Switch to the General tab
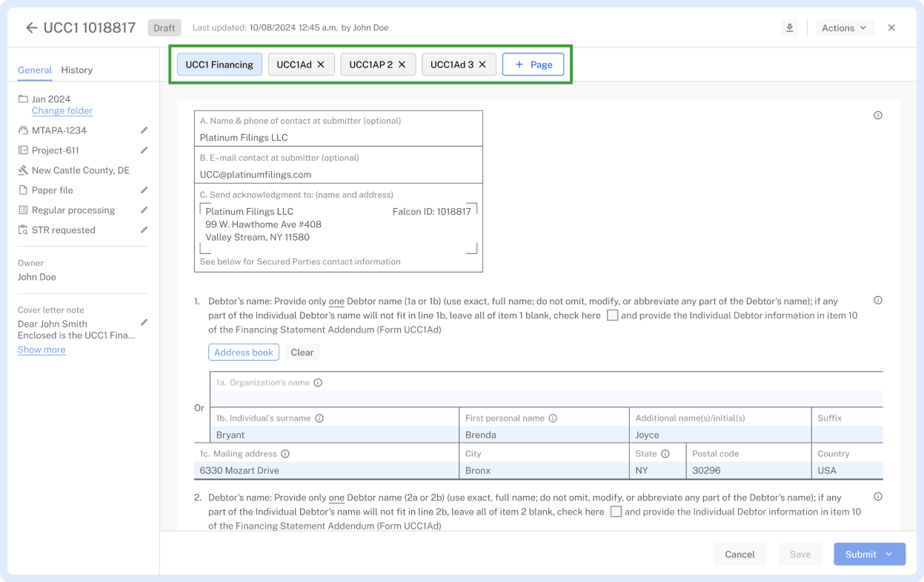 (35, 70)
